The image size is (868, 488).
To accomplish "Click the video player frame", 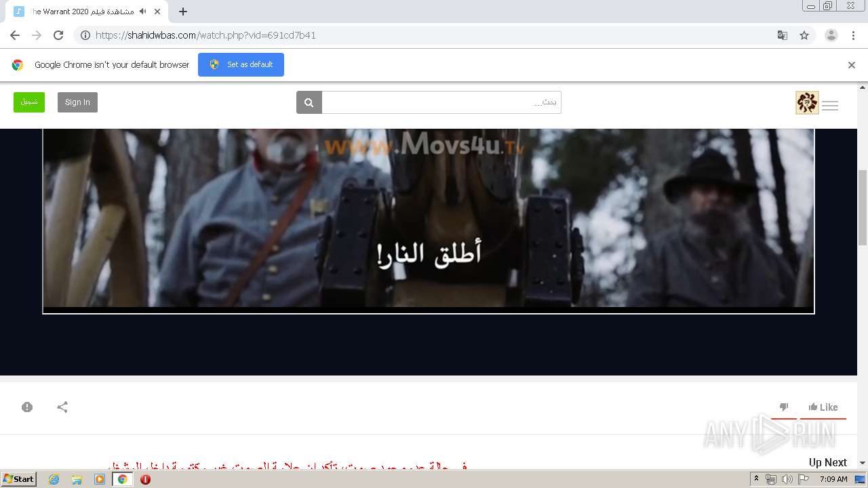I will [x=429, y=221].
